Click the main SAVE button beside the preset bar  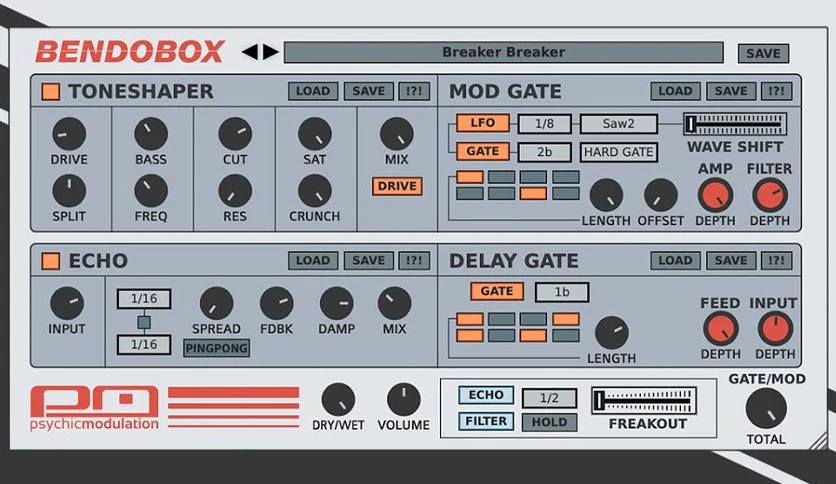click(x=763, y=53)
